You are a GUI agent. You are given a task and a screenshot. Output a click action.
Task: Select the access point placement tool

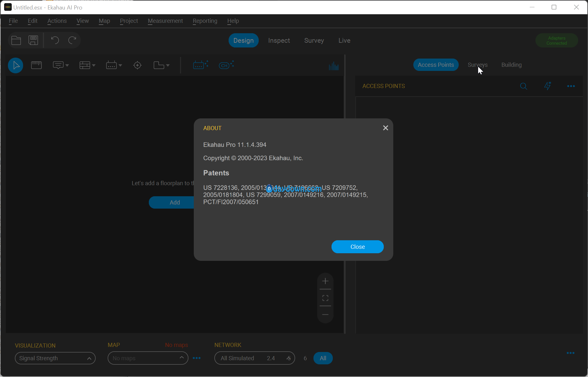click(x=111, y=65)
